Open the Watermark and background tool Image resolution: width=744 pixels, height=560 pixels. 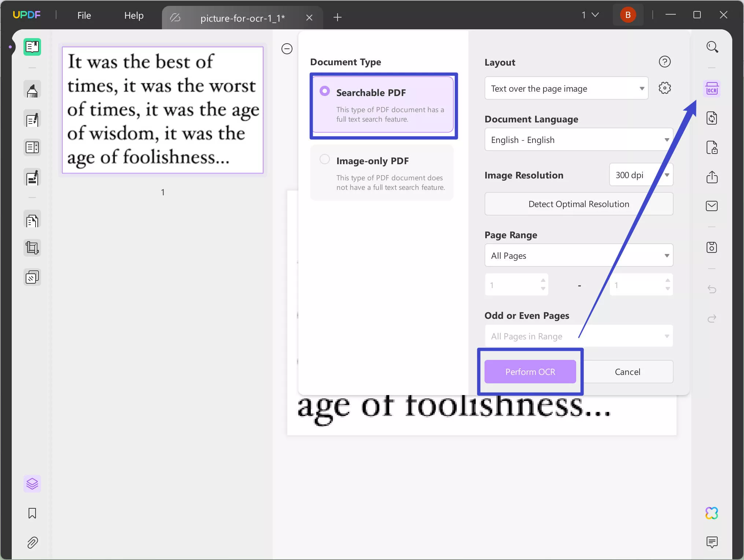[x=32, y=277]
